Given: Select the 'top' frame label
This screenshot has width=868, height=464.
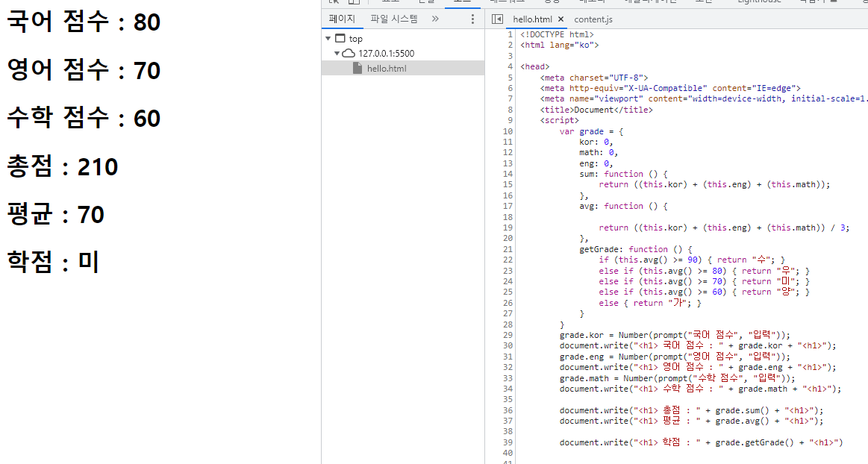Looking at the screenshot, I should point(355,39).
